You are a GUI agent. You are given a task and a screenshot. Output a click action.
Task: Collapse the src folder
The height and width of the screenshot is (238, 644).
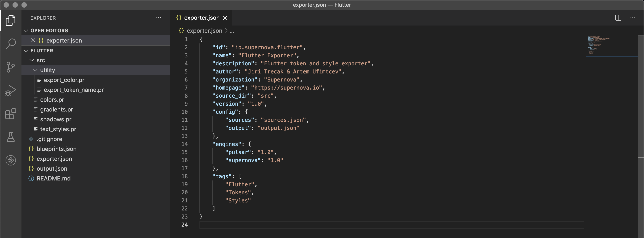pos(32,60)
